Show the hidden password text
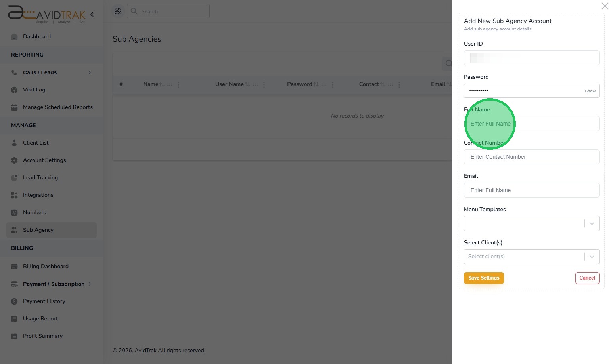The height and width of the screenshot is (364, 611). [x=590, y=91]
